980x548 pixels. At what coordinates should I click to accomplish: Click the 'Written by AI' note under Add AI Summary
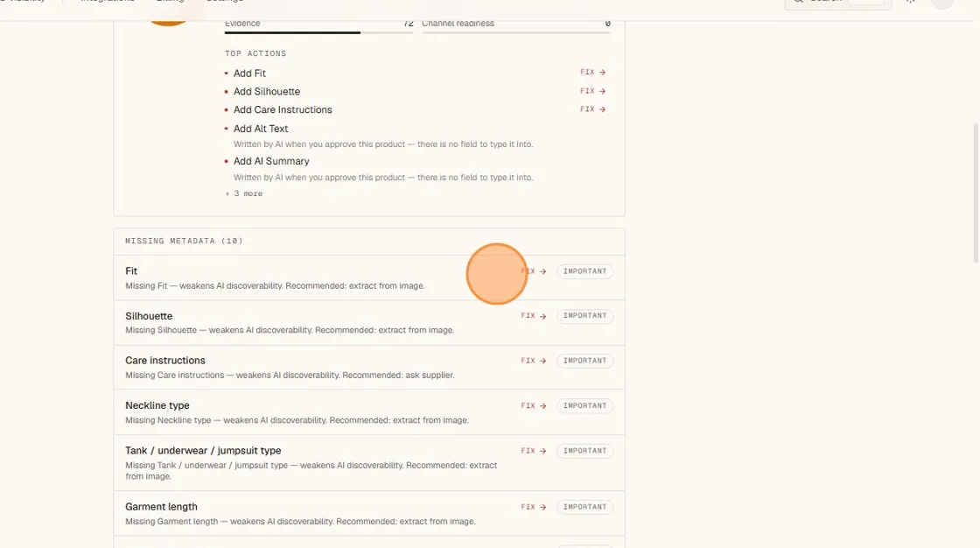(x=383, y=178)
